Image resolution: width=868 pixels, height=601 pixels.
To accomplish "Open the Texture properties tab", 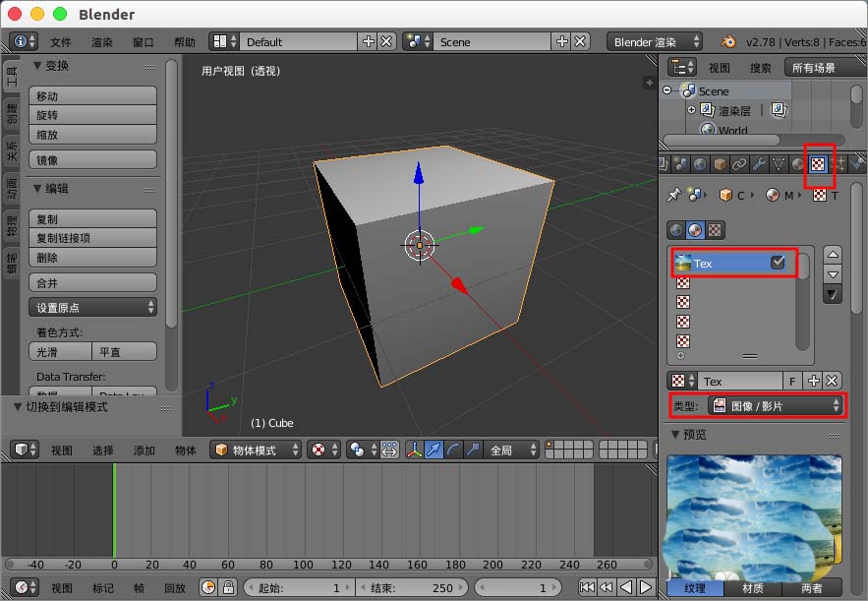I will pos(818,164).
